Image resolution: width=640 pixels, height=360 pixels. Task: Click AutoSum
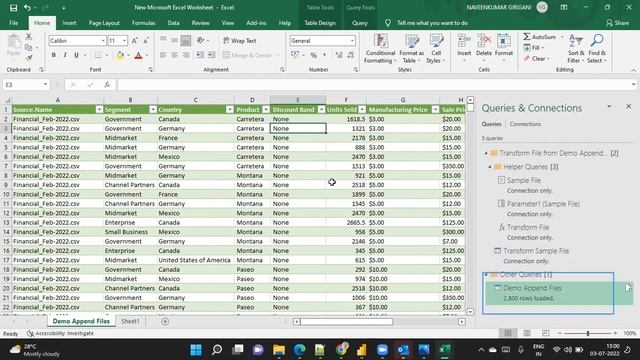pyautogui.click(x=540, y=37)
